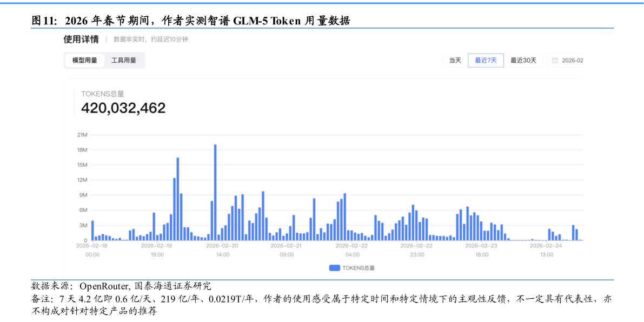
Task: Click the 数据非实时 delay notice text
Action: click(x=151, y=40)
